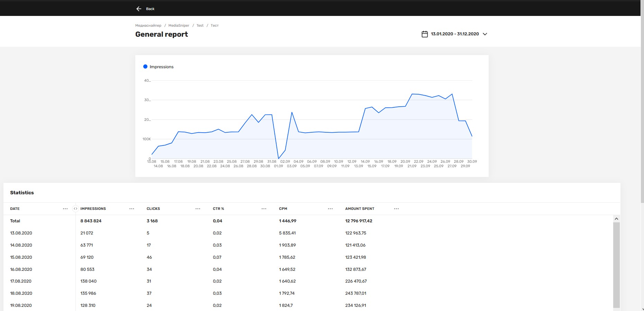The image size is (644, 311).
Task: Select the 15.08.2020 date row
Action: [x=21, y=257]
